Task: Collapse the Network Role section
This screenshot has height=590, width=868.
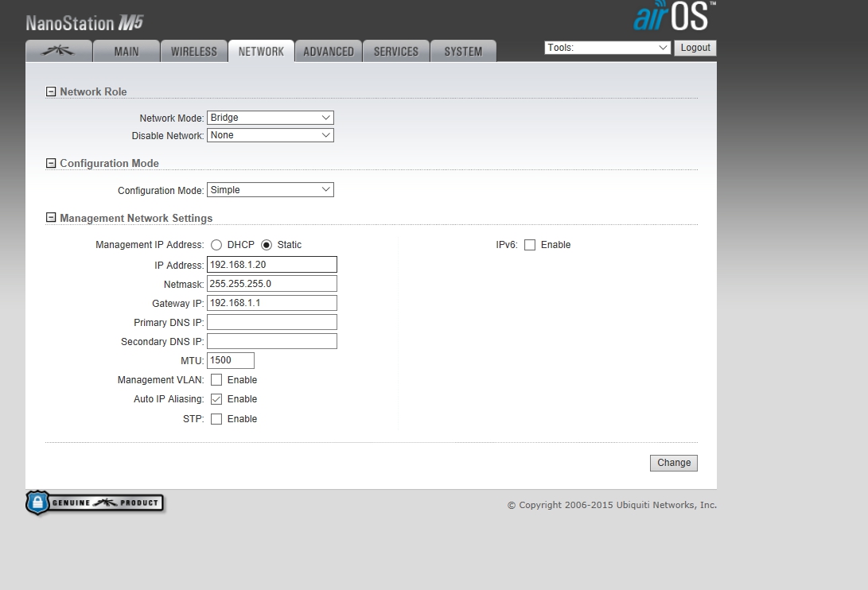Action: tap(52, 92)
